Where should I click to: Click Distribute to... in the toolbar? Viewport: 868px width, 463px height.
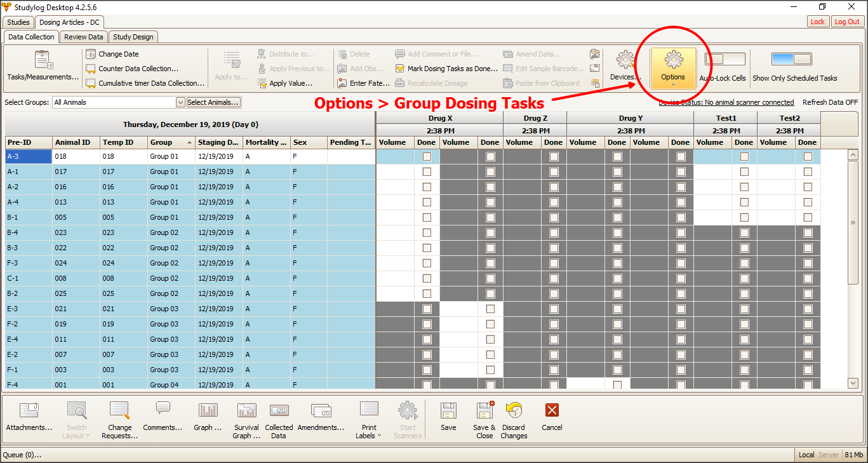(x=286, y=54)
